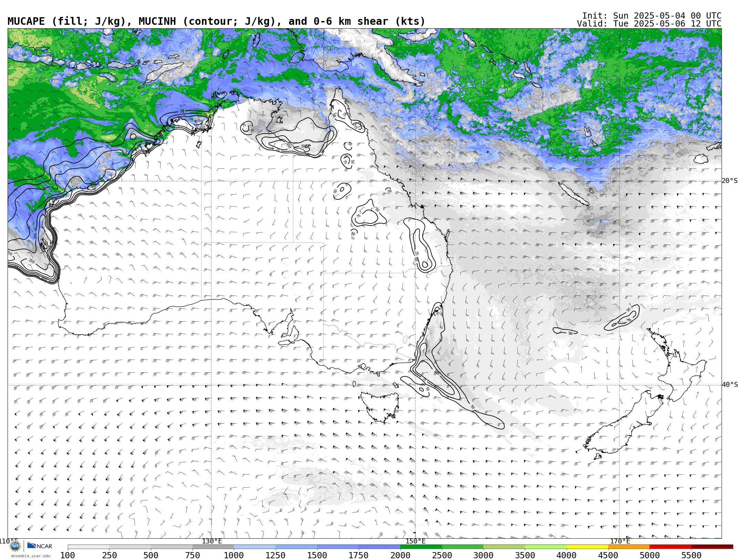Screen dimensions: 744x560
Task: Click the colorbar value label 4500
Action: point(608,555)
